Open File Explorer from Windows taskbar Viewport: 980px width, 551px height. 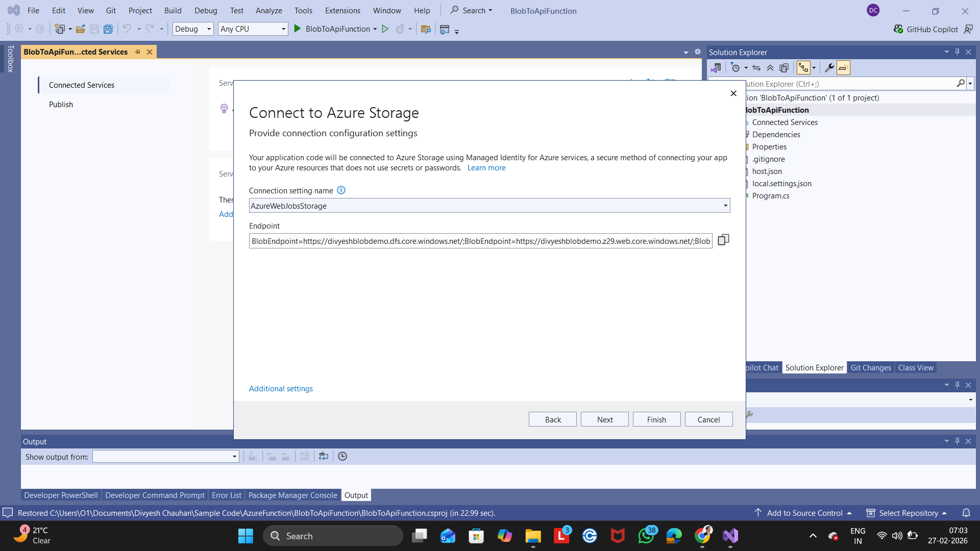click(533, 536)
